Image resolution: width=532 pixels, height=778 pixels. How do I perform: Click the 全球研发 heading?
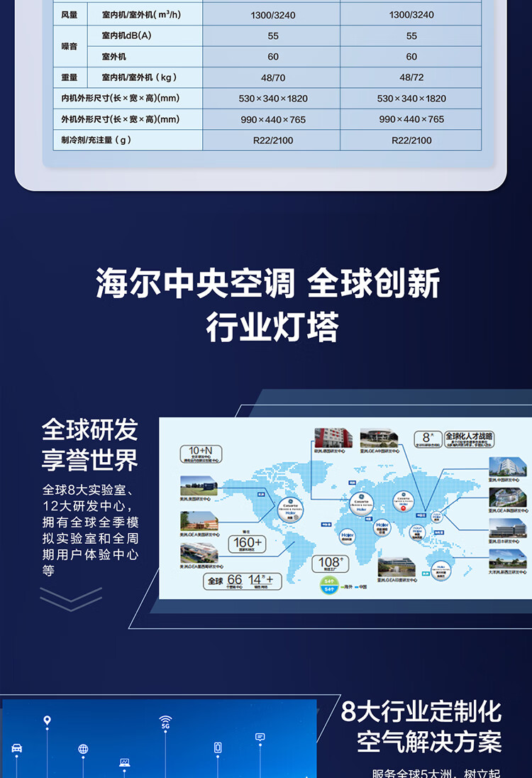click(90, 429)
